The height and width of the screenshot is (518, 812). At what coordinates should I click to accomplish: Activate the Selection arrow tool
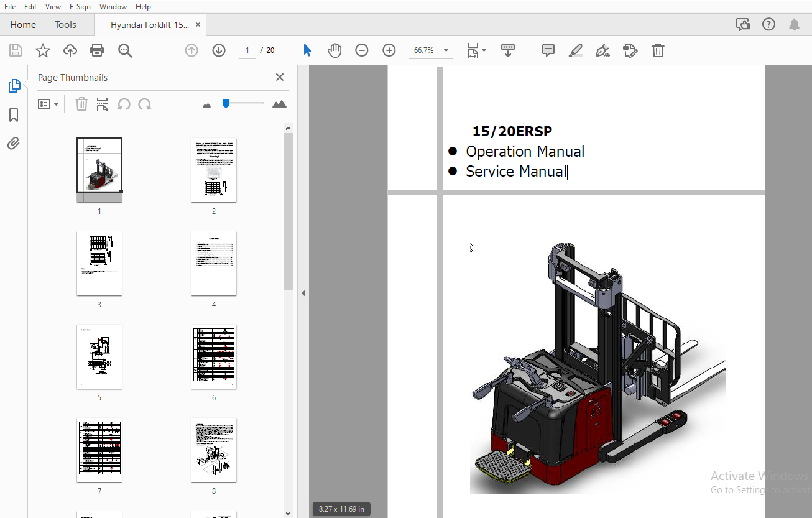[307, 50]
